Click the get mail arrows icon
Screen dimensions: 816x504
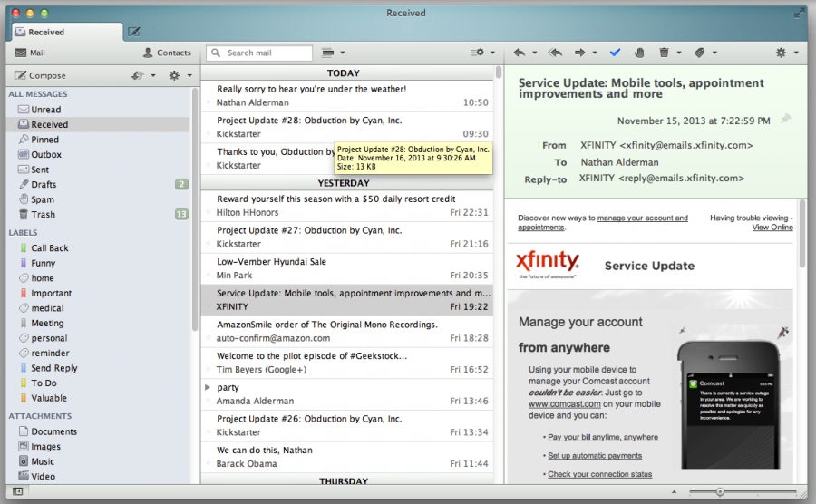click(x=138, y=75)
